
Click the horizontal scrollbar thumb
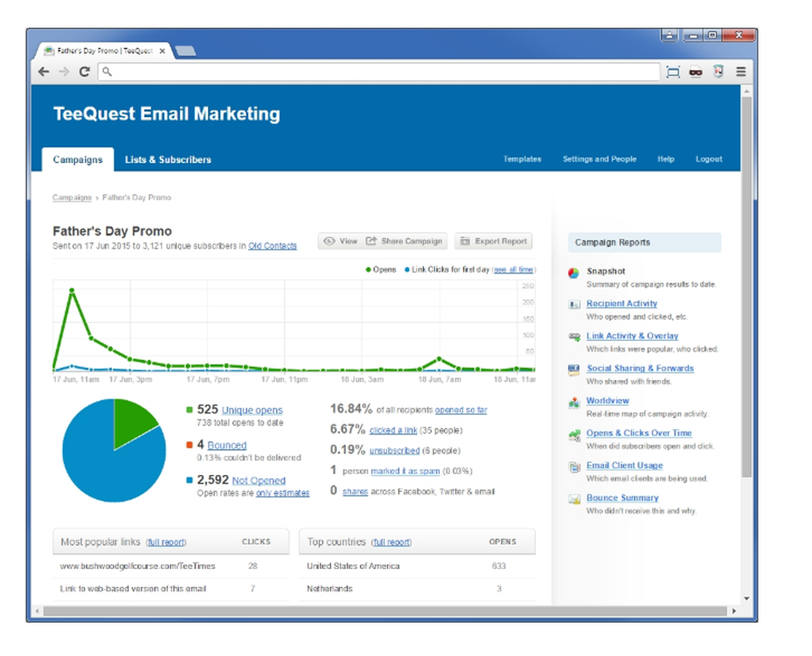pos(385,611)
